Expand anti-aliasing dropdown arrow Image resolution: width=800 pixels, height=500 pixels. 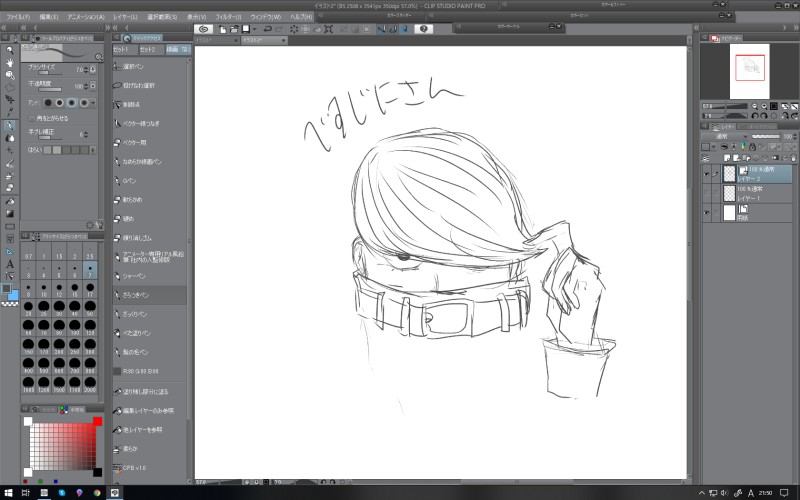point(93,103)
